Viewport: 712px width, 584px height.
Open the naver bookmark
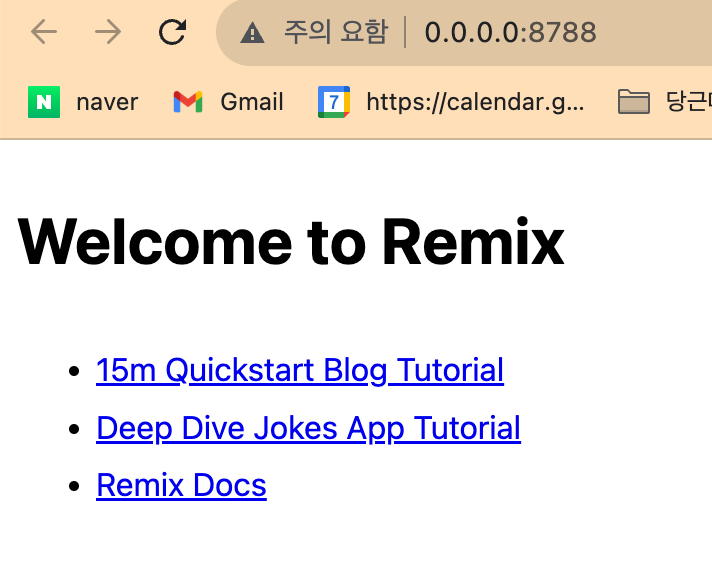click(83, 102)
